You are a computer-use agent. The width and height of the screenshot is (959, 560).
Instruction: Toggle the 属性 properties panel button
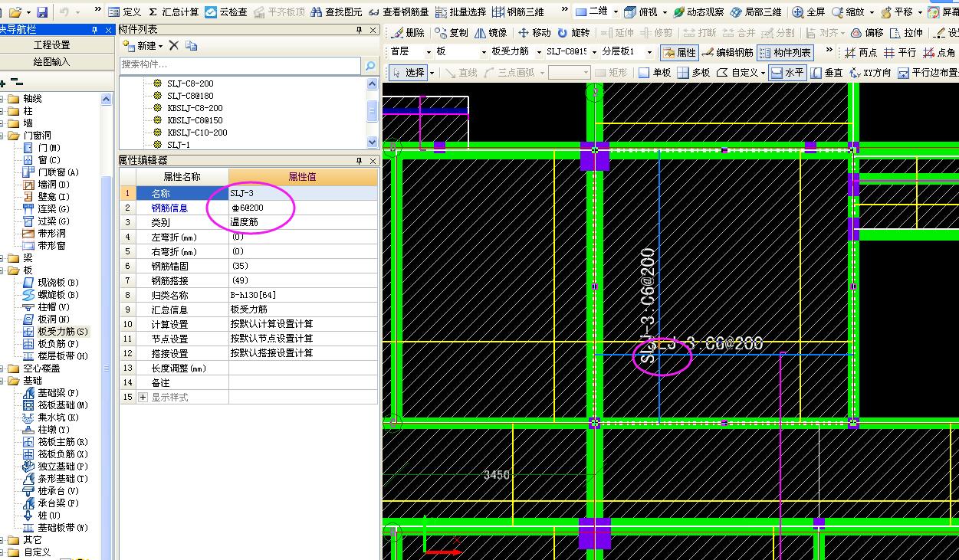point(679,52)
